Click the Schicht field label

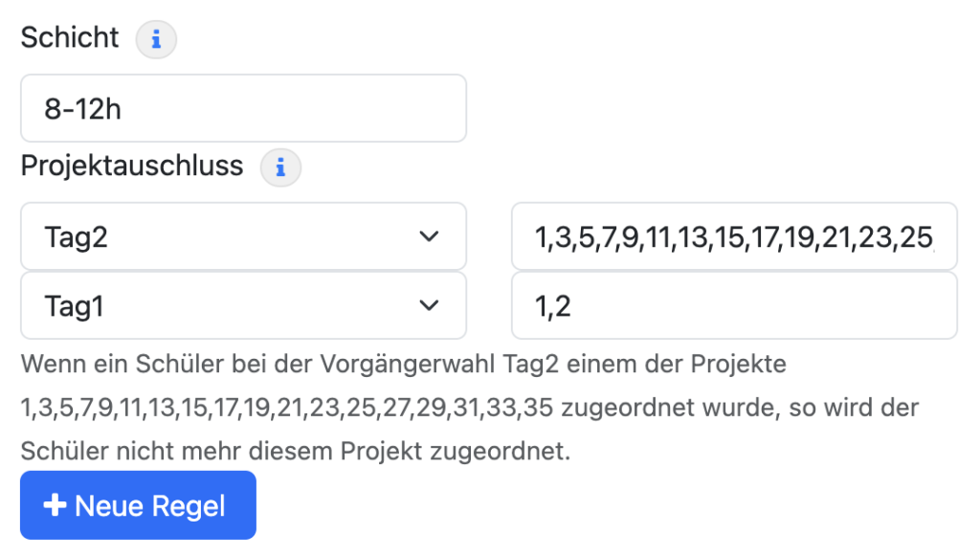[x=70, y=38]
